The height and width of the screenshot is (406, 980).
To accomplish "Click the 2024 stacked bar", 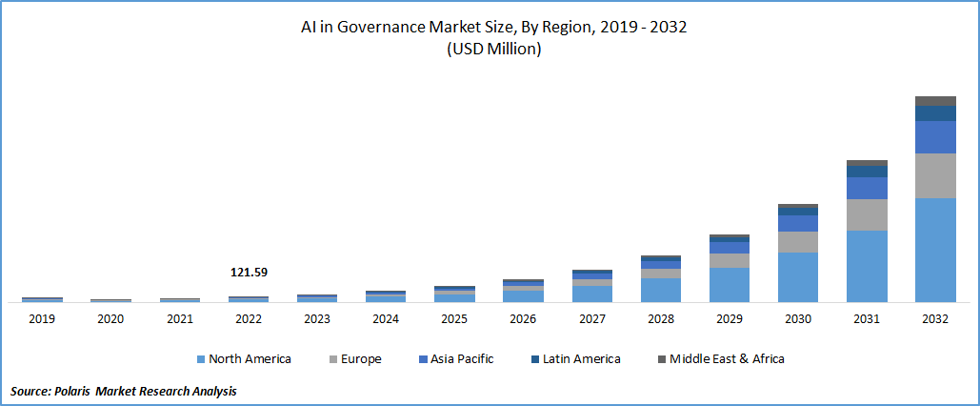I will pyautogui.click(x=386, y=296).
